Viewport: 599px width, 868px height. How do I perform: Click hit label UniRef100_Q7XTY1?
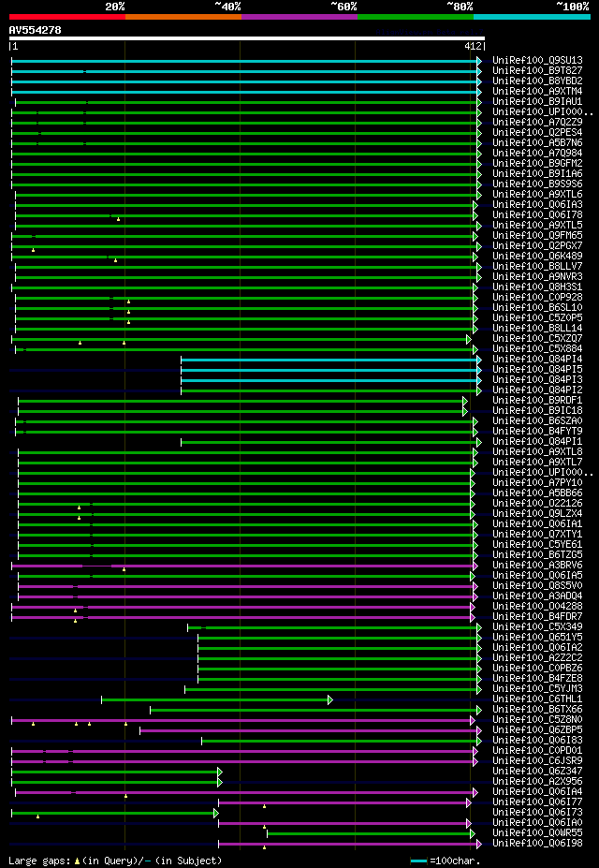(537, 535)
